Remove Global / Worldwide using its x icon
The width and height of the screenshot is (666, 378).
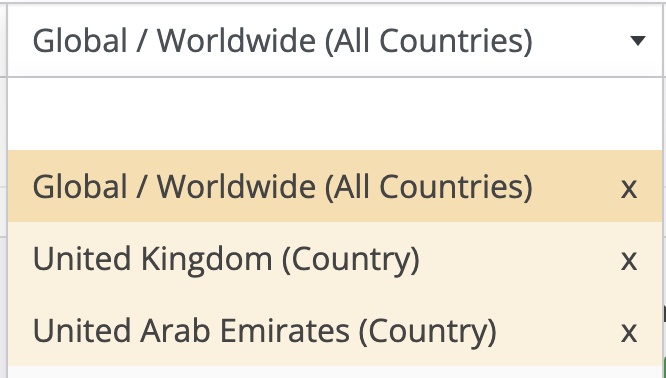(x=629, y=188)
